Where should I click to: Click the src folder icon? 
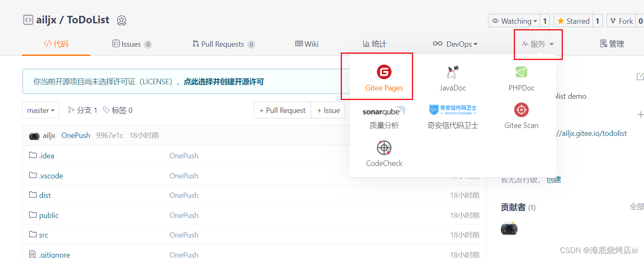click(33, 234)
